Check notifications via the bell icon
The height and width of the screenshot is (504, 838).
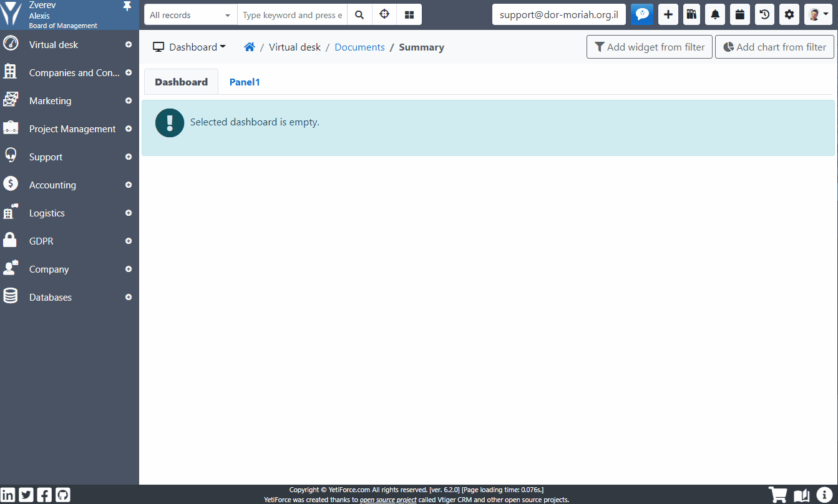coord(715,14)
